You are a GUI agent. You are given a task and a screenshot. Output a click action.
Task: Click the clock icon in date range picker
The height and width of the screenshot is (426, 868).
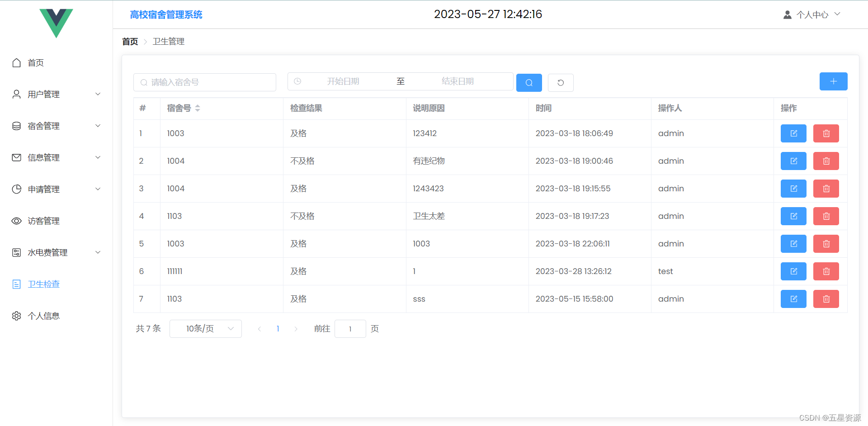(297, 81)
